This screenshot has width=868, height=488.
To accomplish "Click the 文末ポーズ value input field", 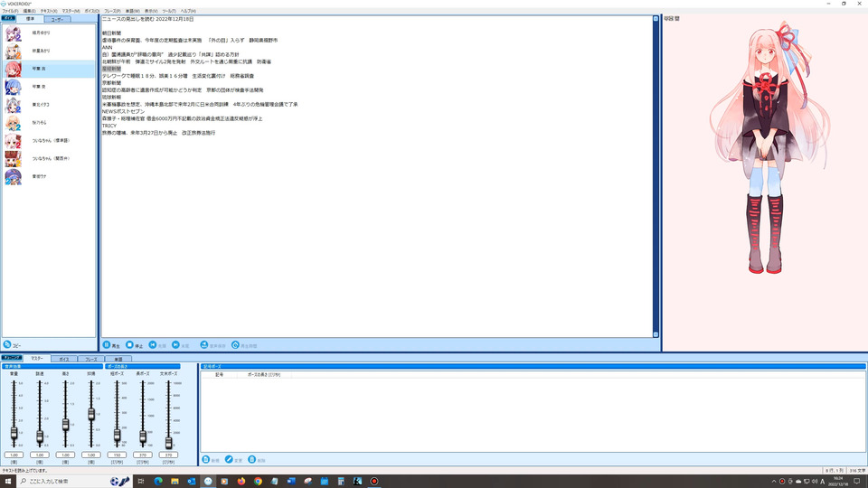I will coord(168,455).
